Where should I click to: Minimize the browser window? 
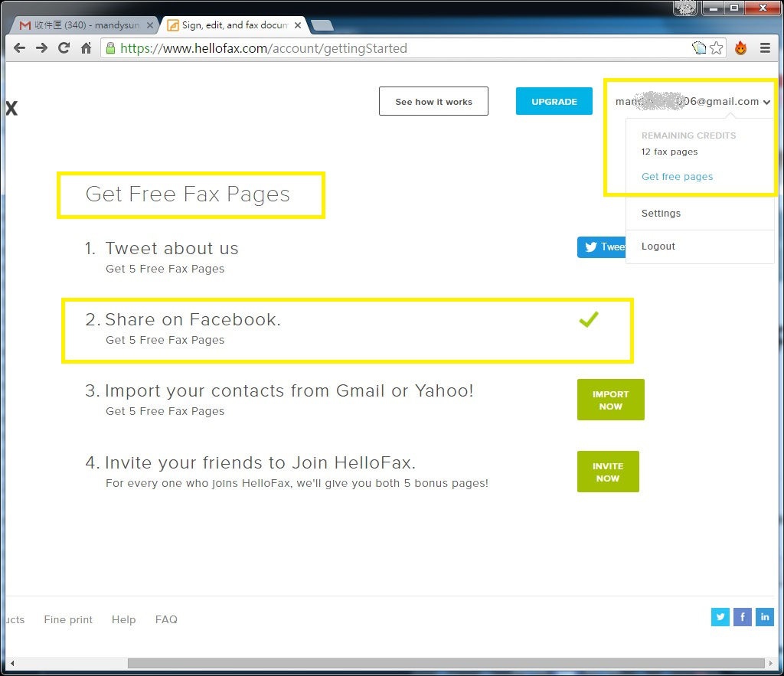coord(714,8)
